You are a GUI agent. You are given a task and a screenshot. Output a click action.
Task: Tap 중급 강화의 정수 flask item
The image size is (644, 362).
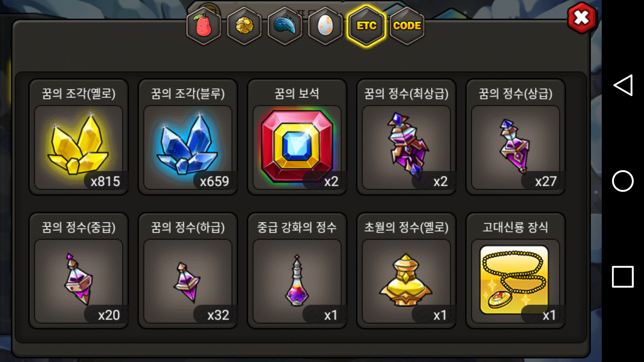click(297, 271)
